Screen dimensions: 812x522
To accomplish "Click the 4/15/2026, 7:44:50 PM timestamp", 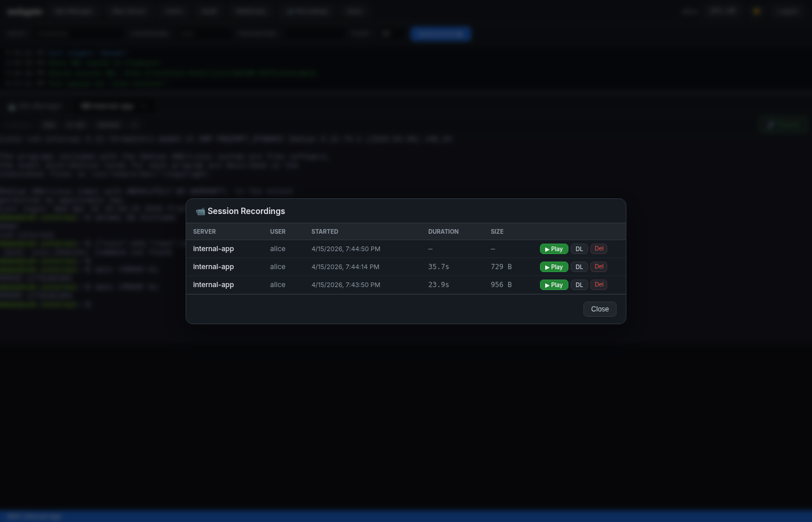I will (346, 249).
